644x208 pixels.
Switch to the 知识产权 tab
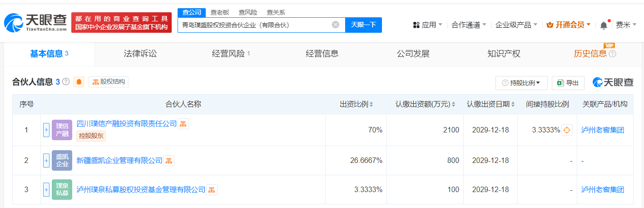(504, 54)
